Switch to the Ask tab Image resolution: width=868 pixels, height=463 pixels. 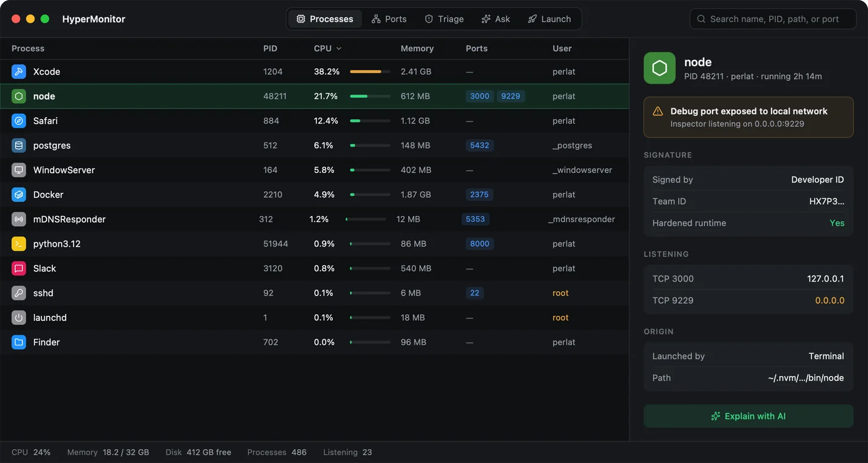pos(495,19)
